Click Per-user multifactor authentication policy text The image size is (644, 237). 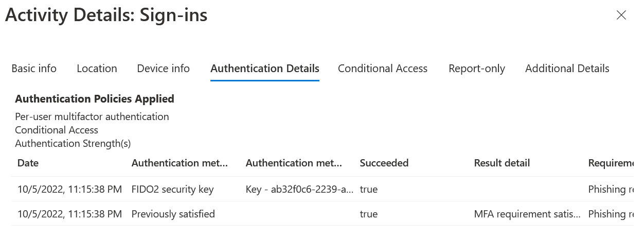click(92, 116)
